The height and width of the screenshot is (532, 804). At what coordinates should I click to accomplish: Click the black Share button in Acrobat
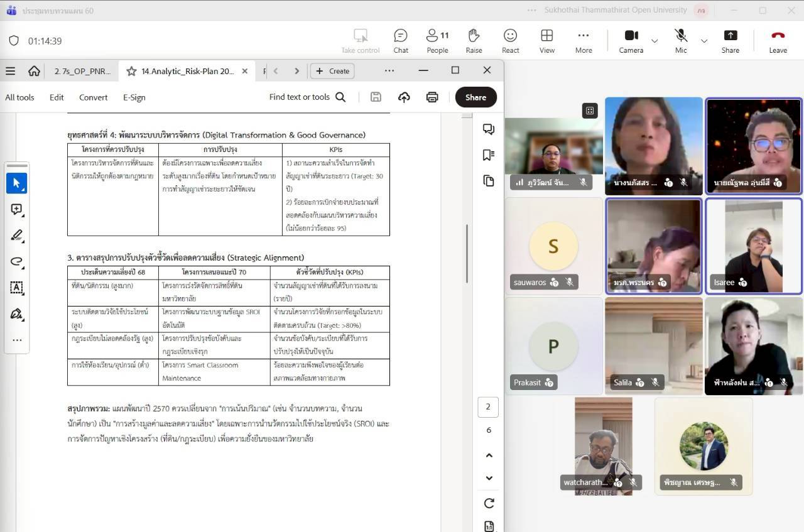475,97
